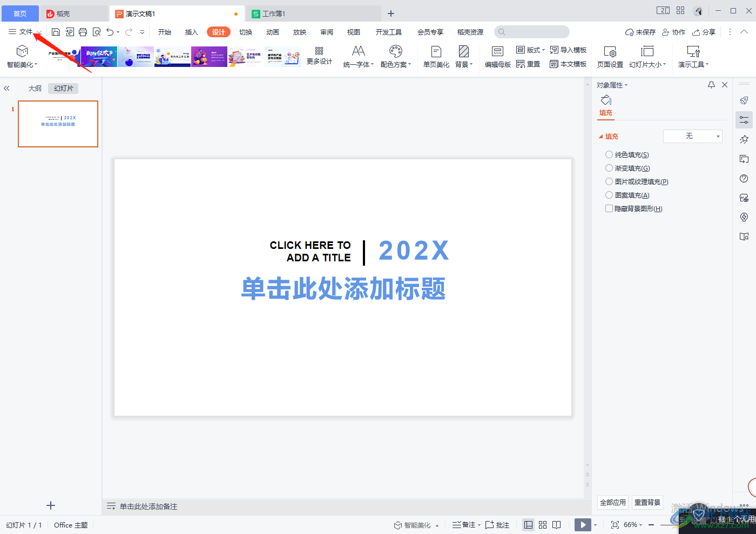Select 图片或纹理填充 picture fill option
The height and width of the screenshot is (534, 756).
click(x=637, y=181)
